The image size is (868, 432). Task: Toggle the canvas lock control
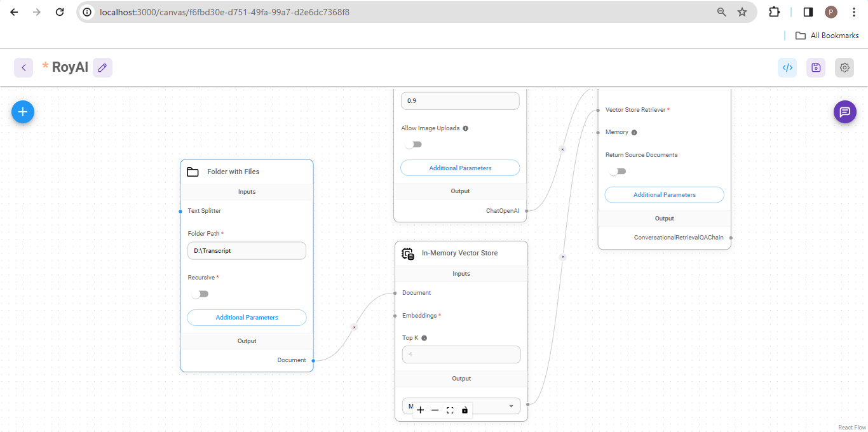(465, 410)
